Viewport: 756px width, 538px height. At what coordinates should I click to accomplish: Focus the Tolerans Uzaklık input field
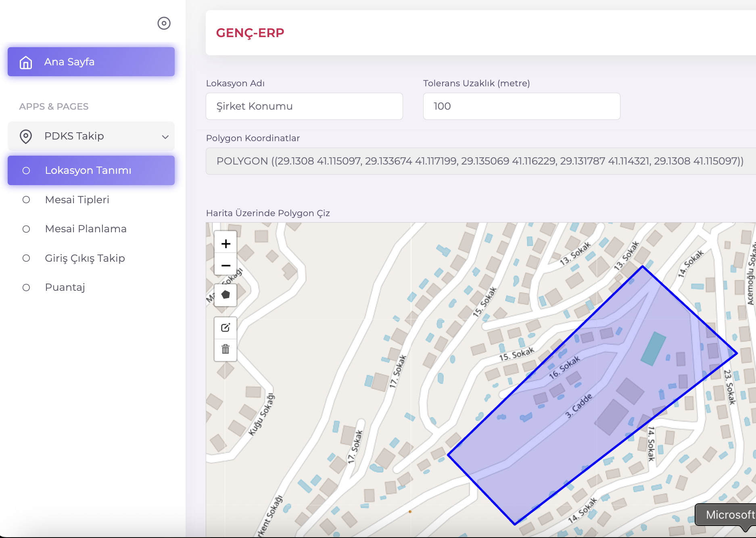point(521,106)
